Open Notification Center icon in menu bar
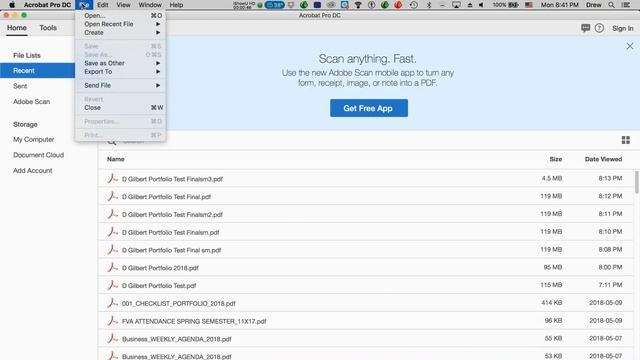This screenshot has height=360, width=640. tap(625, 5)
